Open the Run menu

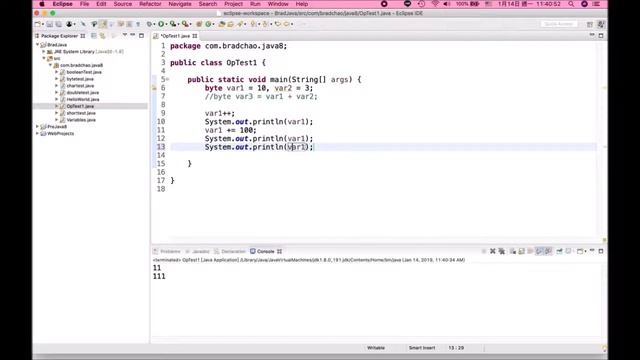255,4
